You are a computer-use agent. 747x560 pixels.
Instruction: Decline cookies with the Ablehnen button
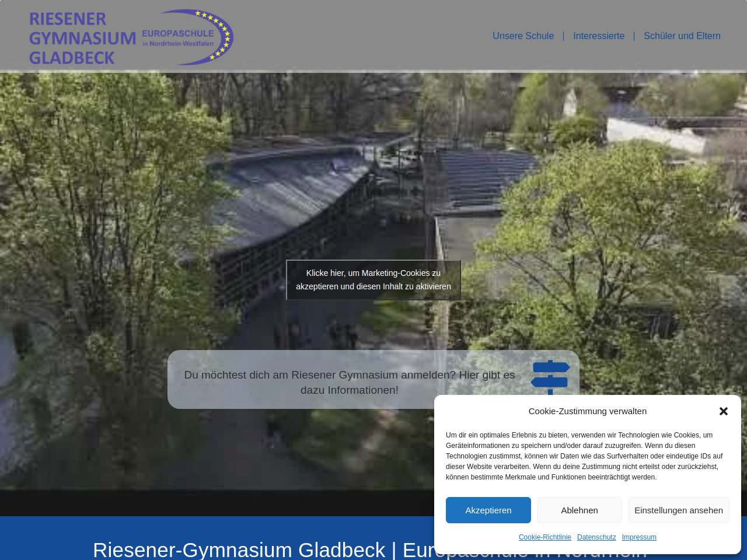[x=579, y=510]
